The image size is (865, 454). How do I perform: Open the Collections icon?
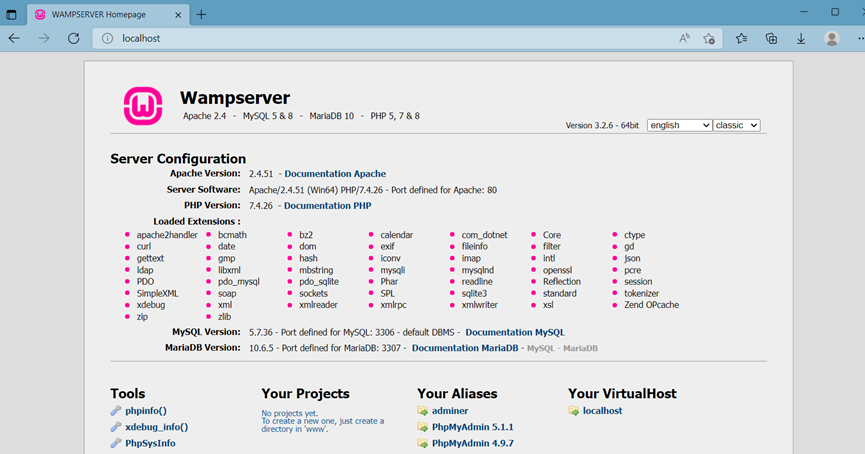click(771, 38)
